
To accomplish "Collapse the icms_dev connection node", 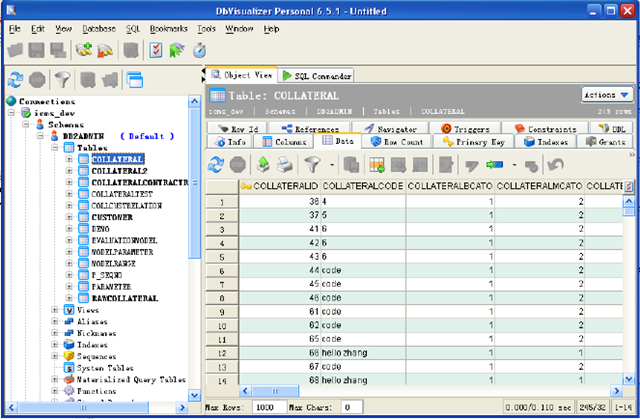I will pyautogui.click(x=11, y=113).
